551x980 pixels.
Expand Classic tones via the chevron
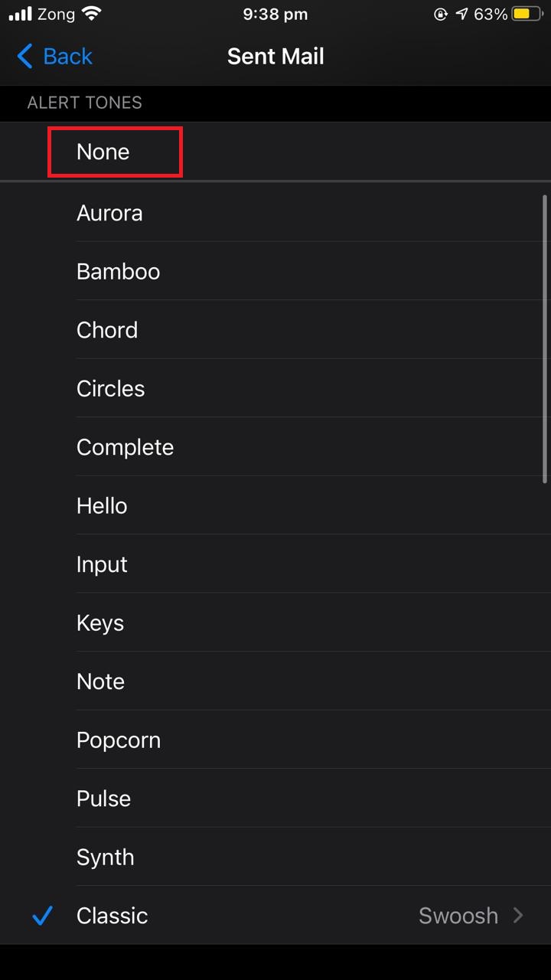[518, 915]
